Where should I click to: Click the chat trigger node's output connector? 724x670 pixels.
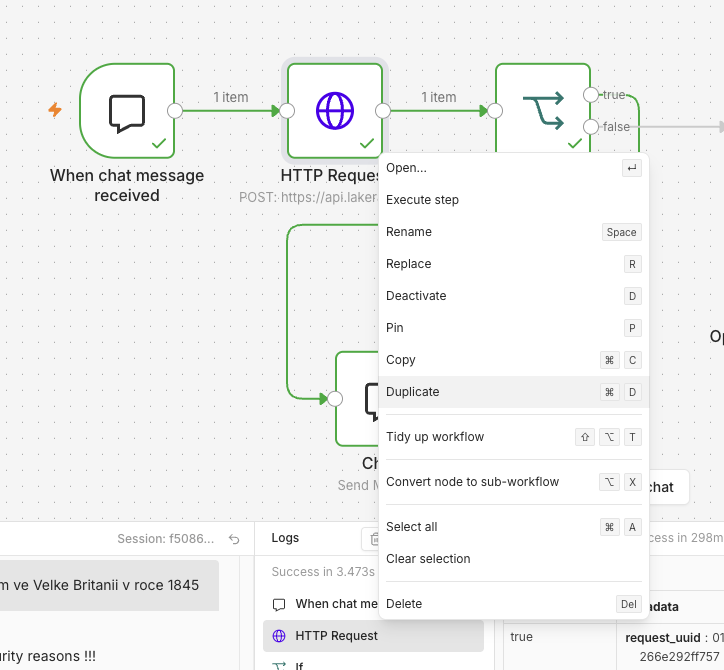[175, 111]
